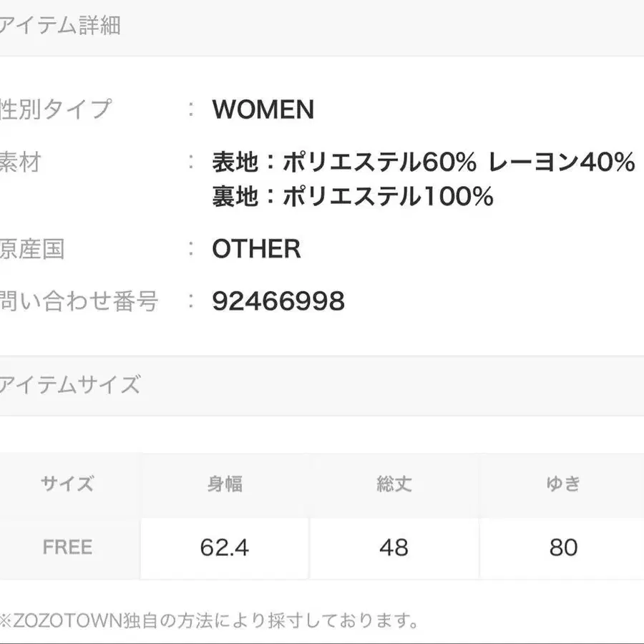Image resolution: width=644 pixels, height=644 pixels.
Task: Click the アイテム詳細 section header
Action: (60, 26)
